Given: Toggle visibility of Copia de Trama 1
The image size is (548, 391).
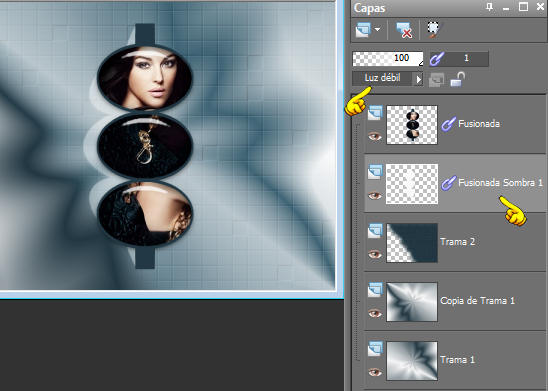Looking at the screenshot, I should 375,313.
